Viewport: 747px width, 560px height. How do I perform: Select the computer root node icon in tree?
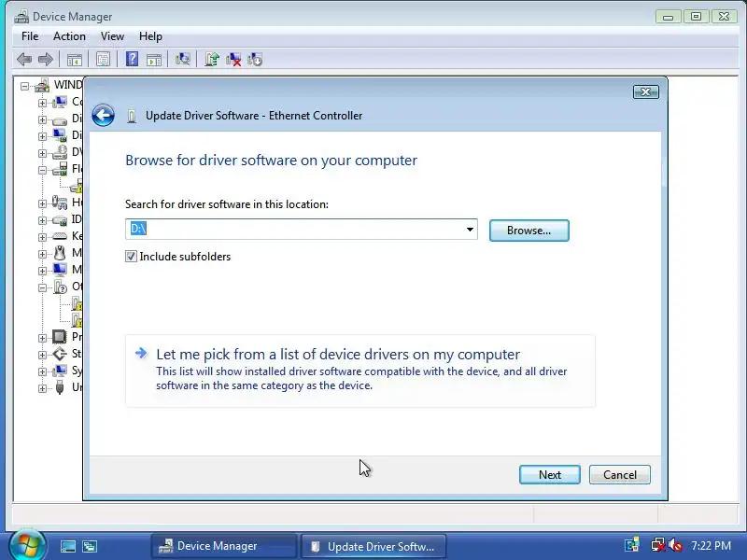coord(42,85)
